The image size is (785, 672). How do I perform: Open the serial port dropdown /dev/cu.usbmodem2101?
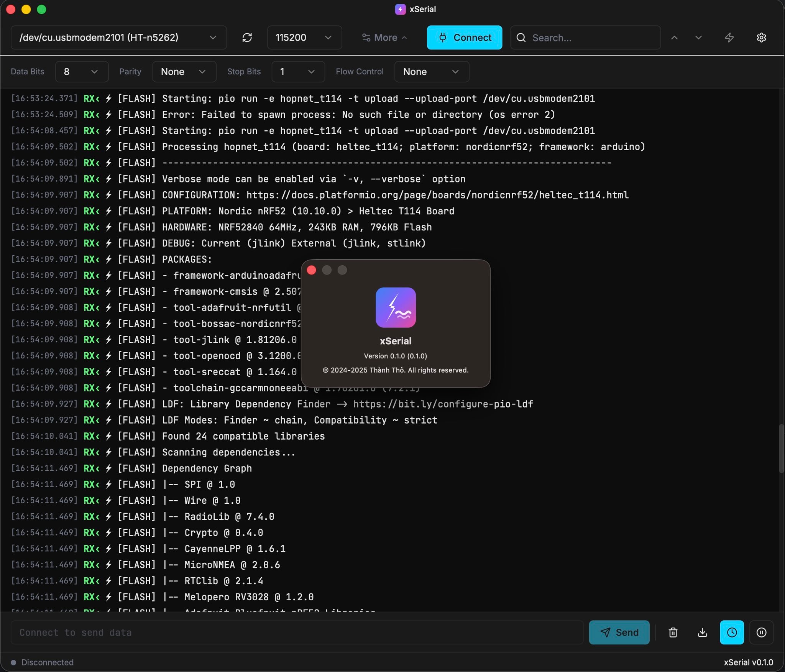point(119,38)
